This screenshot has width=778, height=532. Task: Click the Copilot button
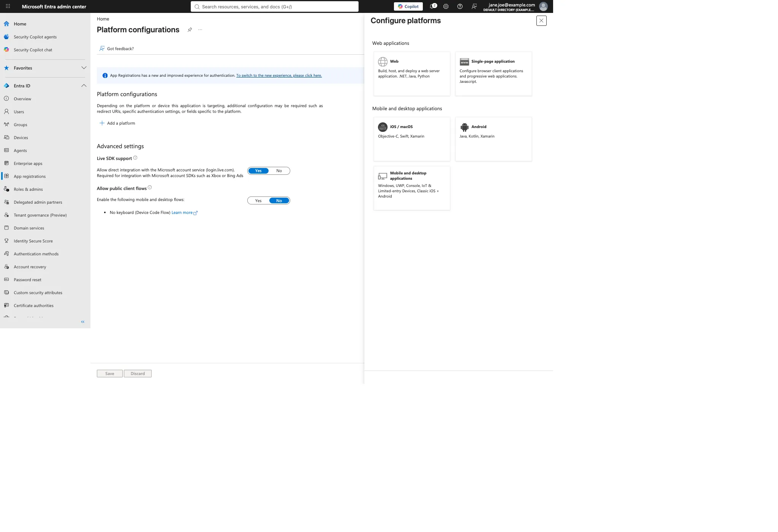408,6
